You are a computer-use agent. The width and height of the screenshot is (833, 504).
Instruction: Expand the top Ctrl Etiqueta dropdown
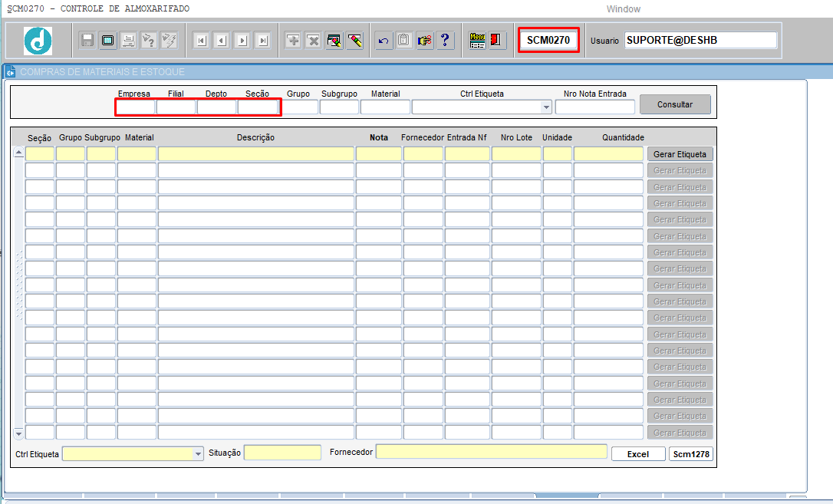(x=546, y=107)
